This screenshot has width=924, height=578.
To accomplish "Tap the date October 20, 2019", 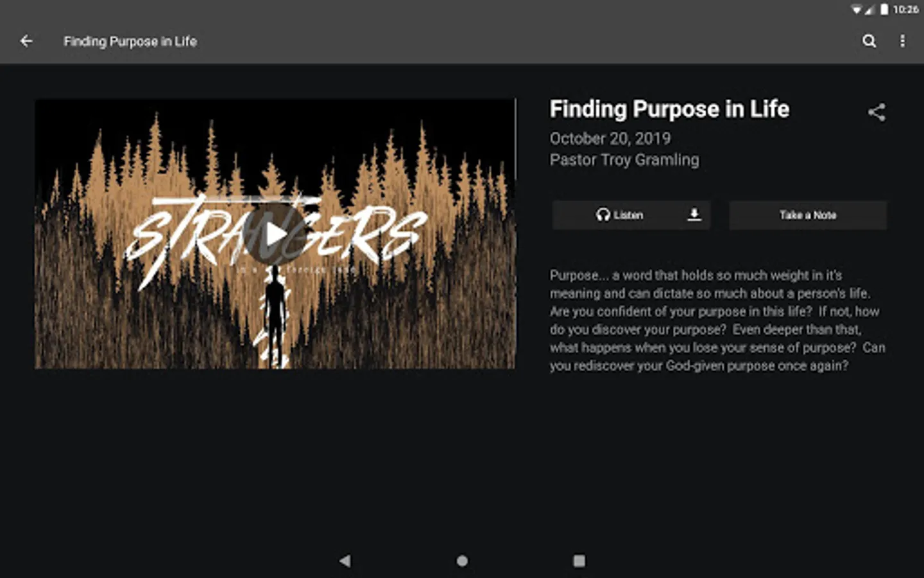I will [610, 138].
